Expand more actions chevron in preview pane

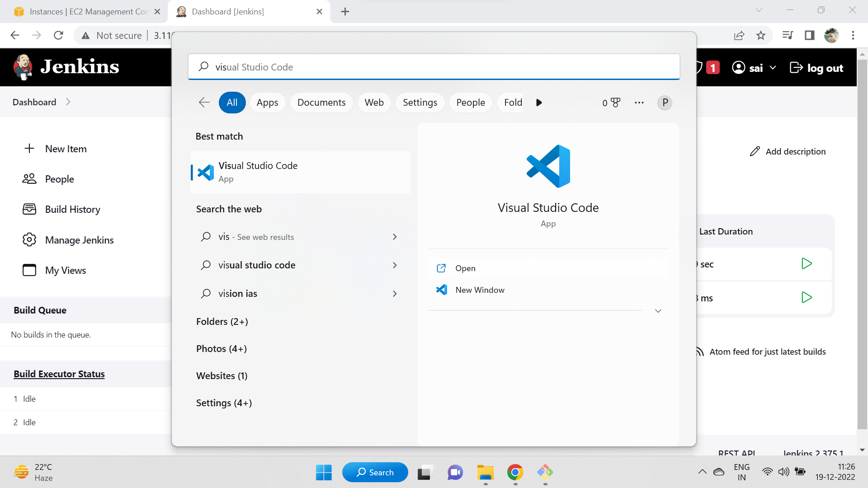658,311
